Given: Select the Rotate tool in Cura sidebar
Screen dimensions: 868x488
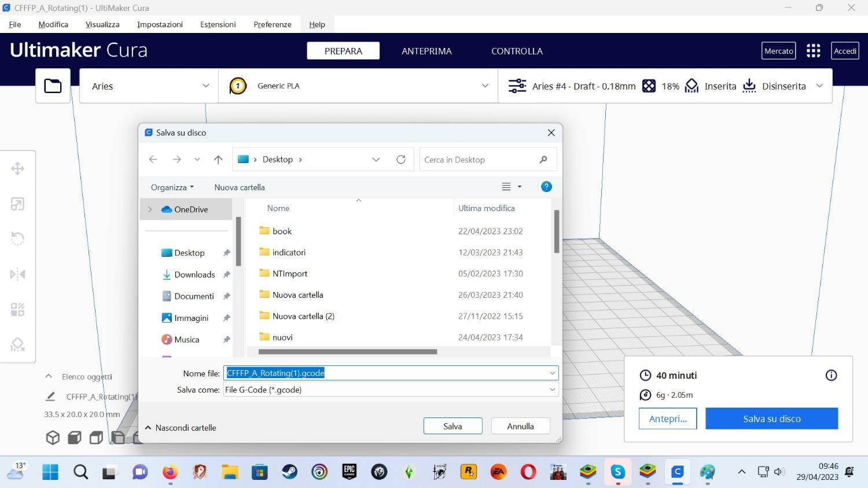Looking at the screenshot, I should pyautogui.click(x=17, y=239).
